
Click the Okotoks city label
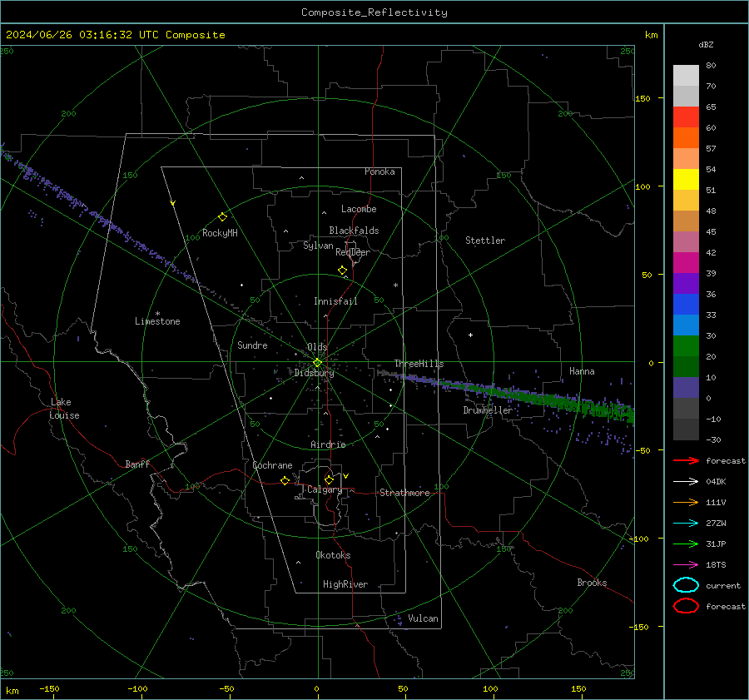coord(333,555)
